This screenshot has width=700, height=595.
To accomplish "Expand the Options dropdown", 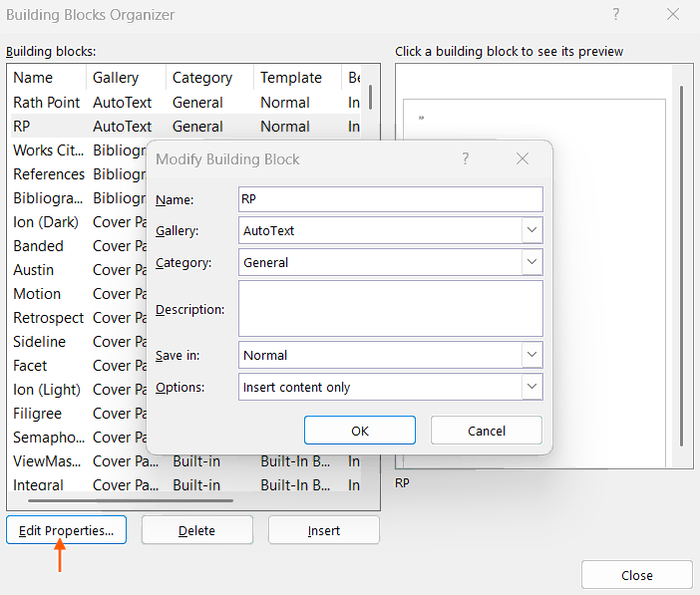I will [531, 387].
